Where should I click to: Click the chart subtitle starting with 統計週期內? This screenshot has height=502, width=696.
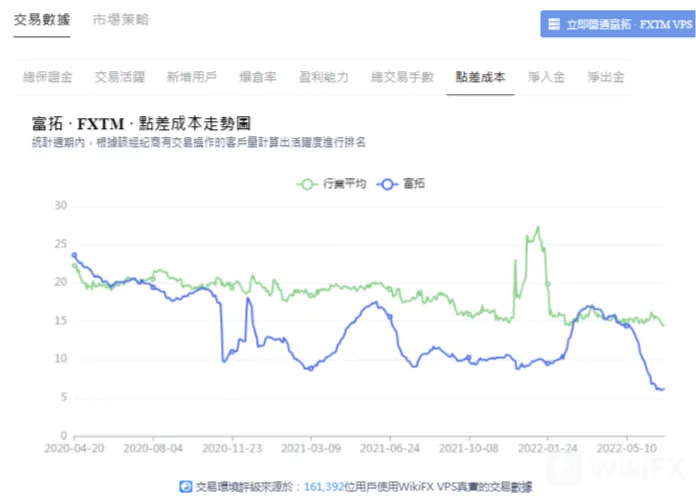(x=198, y=142)
